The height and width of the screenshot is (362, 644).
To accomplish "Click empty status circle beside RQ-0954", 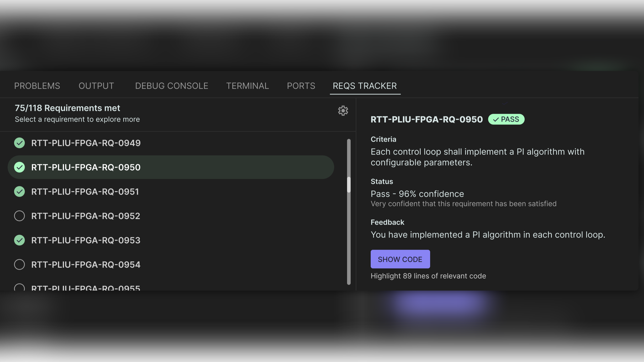I will pos(20,264).
